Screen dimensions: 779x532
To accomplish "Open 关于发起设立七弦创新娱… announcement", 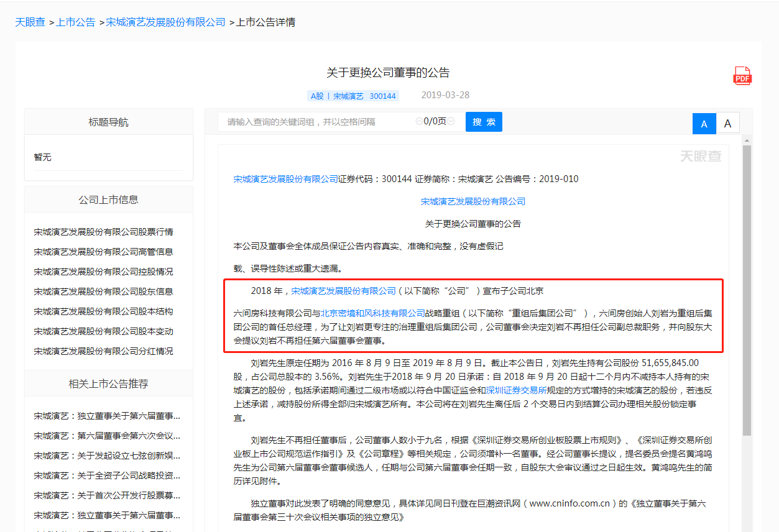I will click(108, 456).
